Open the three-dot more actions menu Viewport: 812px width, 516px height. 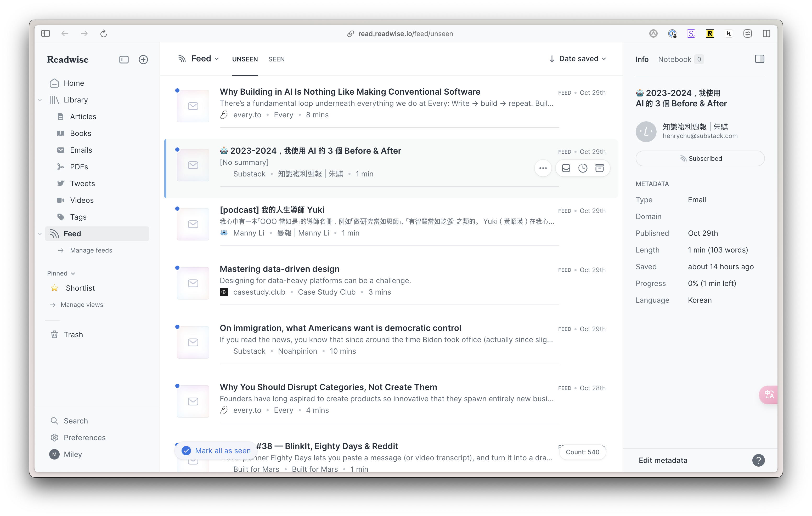tap(543, 168)
